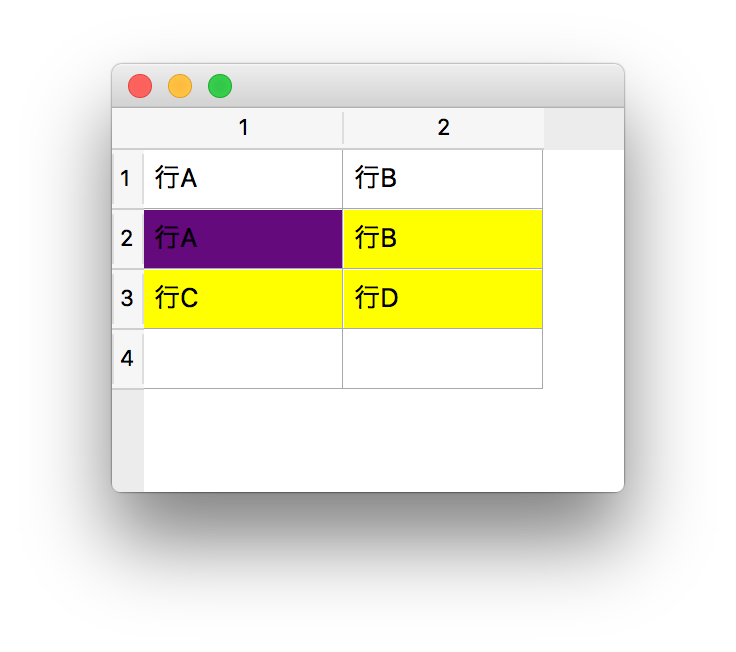Maximize the window with the green button
736x652 pixels.
[220, 86]
